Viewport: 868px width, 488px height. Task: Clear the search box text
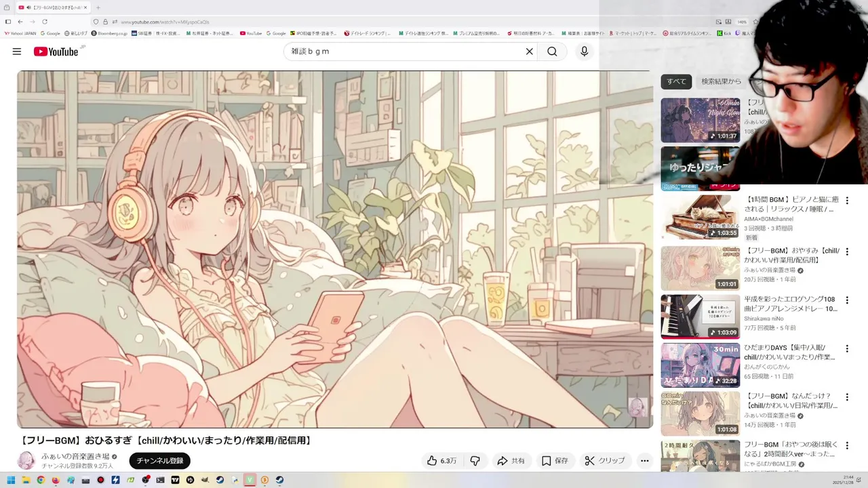click(530, 52)
